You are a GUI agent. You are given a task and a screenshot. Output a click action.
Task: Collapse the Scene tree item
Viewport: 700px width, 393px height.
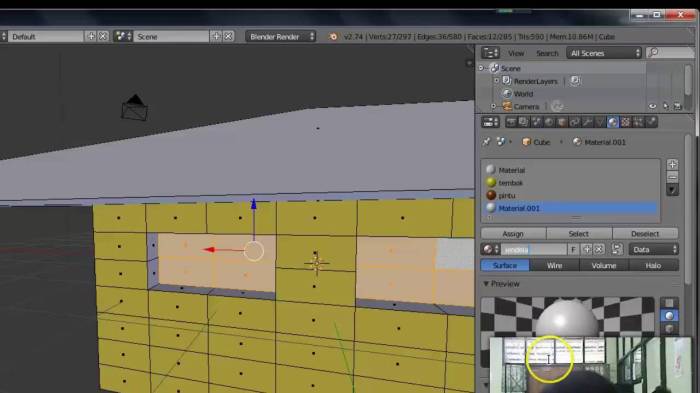[x=481, y=68]
